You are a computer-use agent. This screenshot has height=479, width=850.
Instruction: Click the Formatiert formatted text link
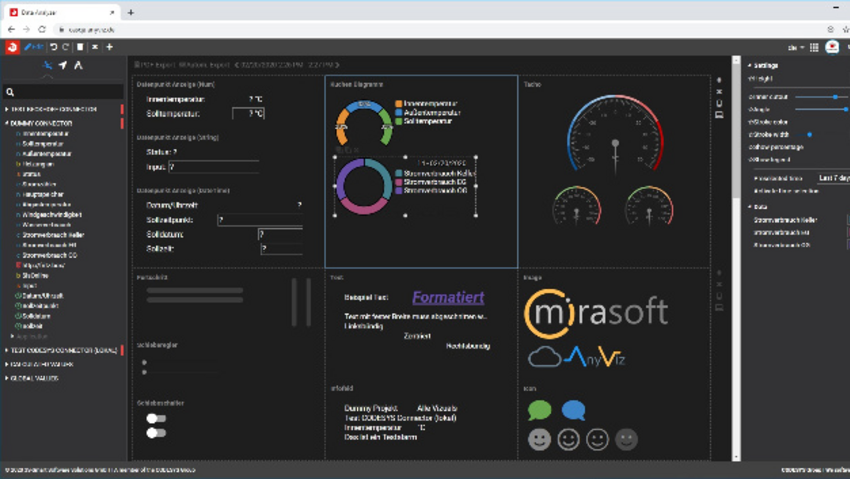448,298
